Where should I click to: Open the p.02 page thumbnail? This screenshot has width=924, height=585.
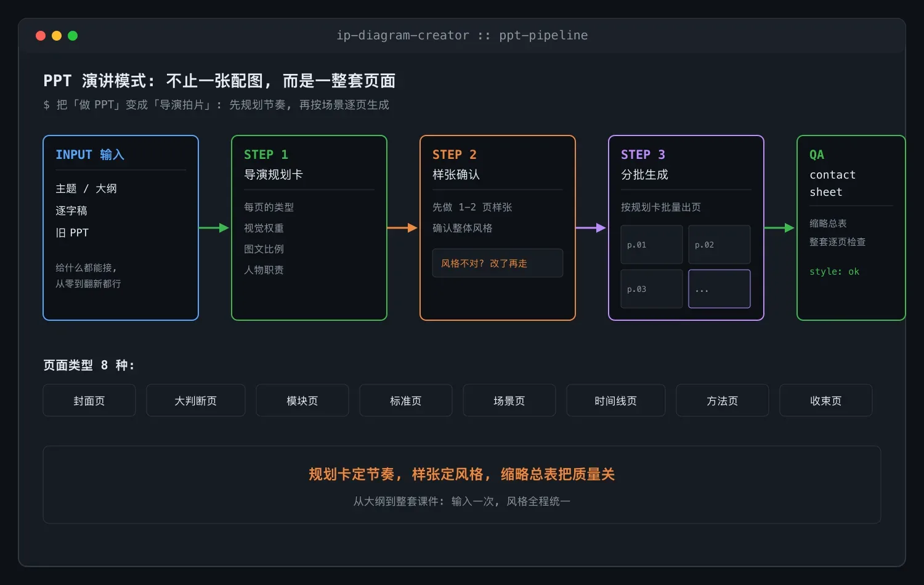719,244
